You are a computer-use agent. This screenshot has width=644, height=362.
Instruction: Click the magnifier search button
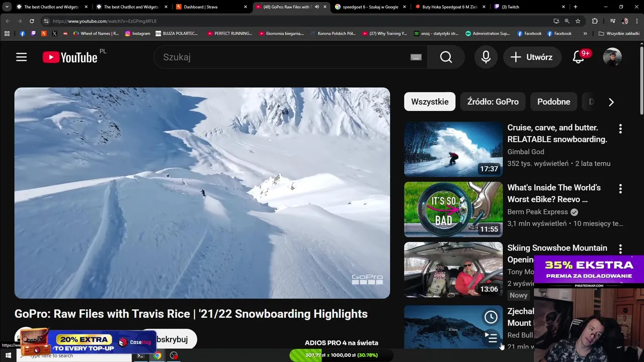[x=446, y=57]
